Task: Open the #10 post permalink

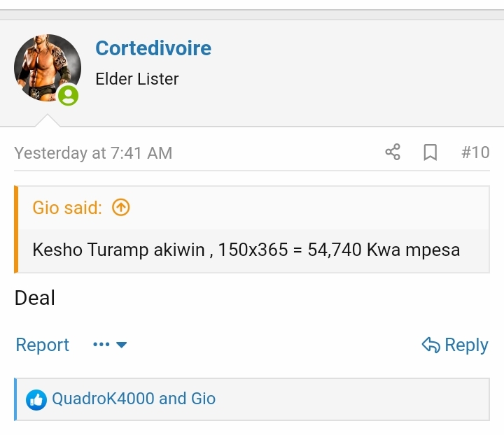Action: tap(475, 152)
